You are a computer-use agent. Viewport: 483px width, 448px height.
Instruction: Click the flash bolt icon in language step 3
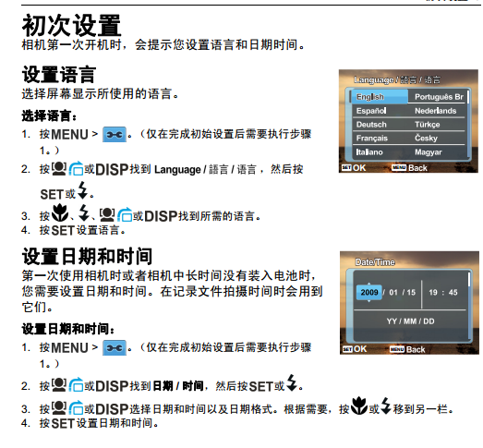84,212
